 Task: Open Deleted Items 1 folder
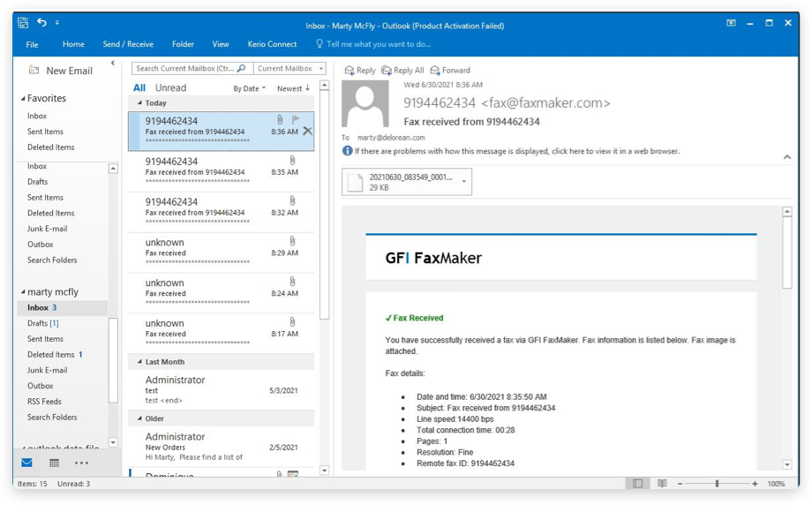55,354
